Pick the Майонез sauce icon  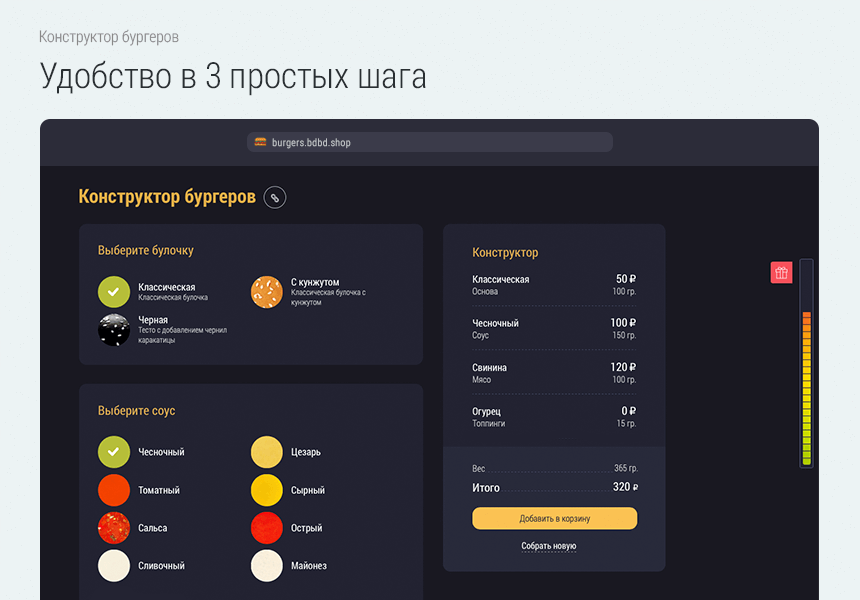pyautogui.click(x=266, y=565)
